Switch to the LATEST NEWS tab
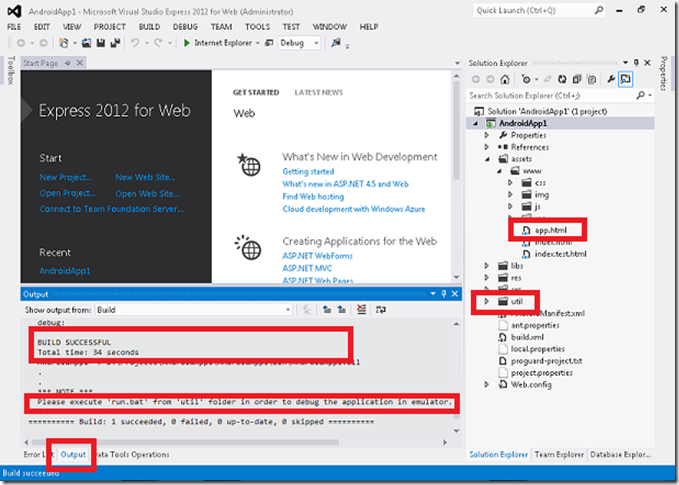The height and width of the screenshot is (485, 679). (x=319, y=92)
